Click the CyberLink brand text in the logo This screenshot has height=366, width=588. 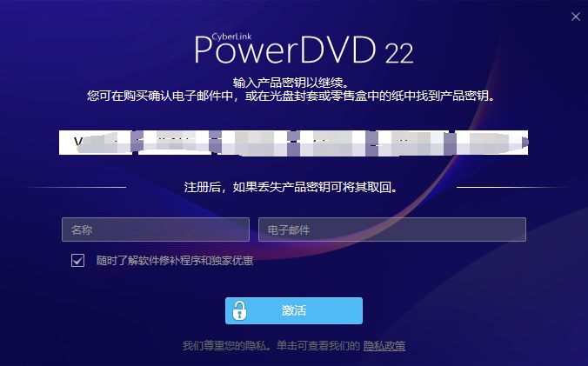(x=231, y=37)
